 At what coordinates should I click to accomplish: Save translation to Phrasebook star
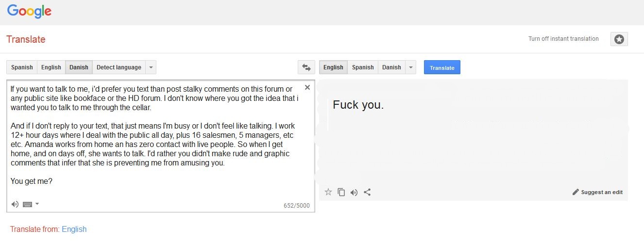point(328,192)
